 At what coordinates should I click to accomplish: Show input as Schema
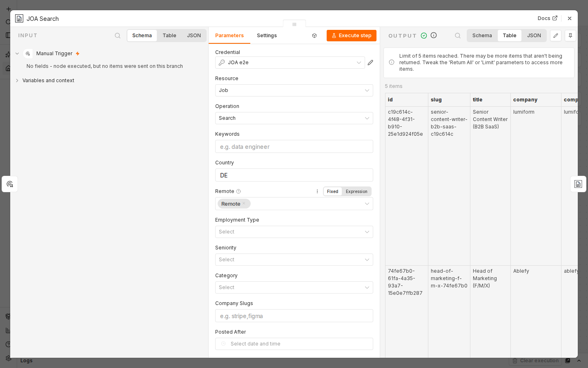[142, 36]
